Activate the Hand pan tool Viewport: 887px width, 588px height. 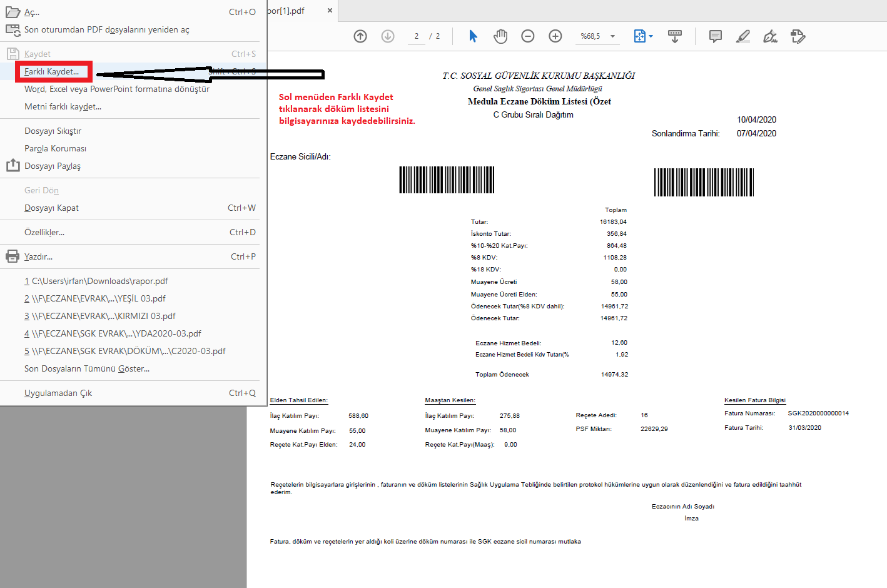tap(500, 36)
